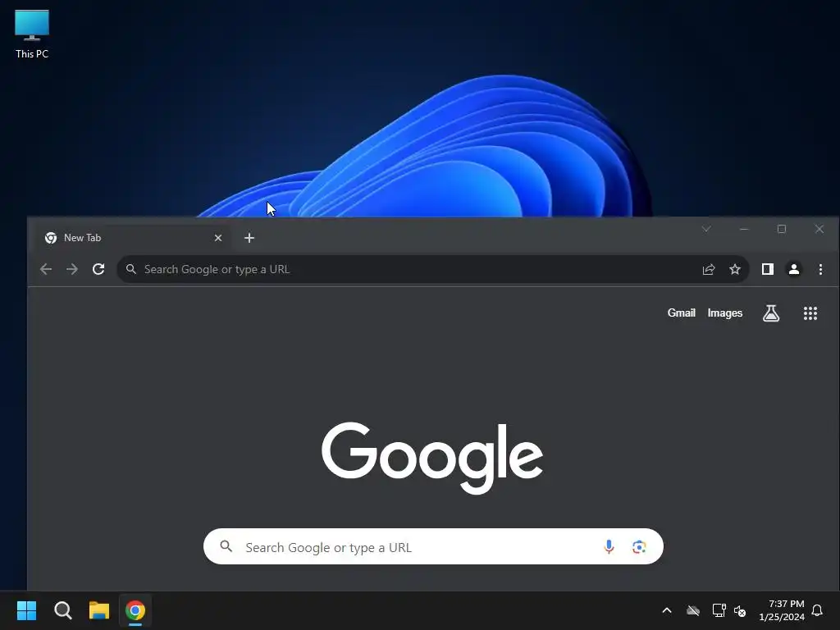Screen dimensions: 840x630
Task: Minimize the Chrome window
Action: [x=743, y=229]
